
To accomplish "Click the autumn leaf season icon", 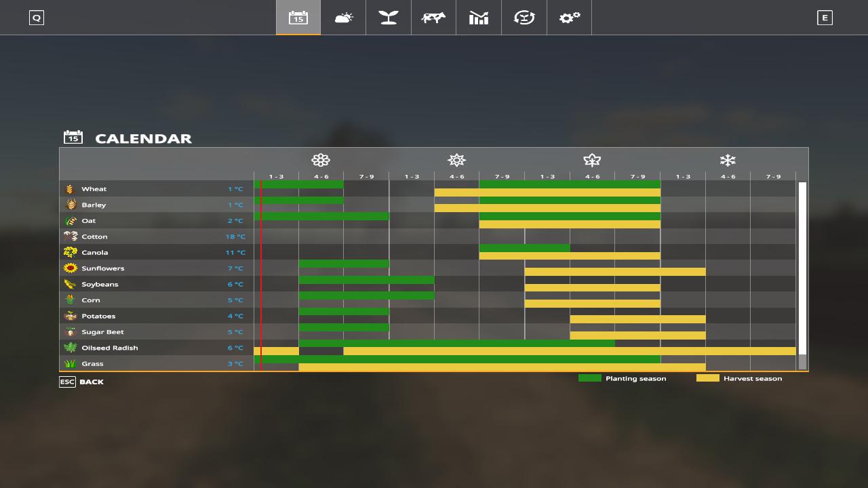I will (592, 160).
